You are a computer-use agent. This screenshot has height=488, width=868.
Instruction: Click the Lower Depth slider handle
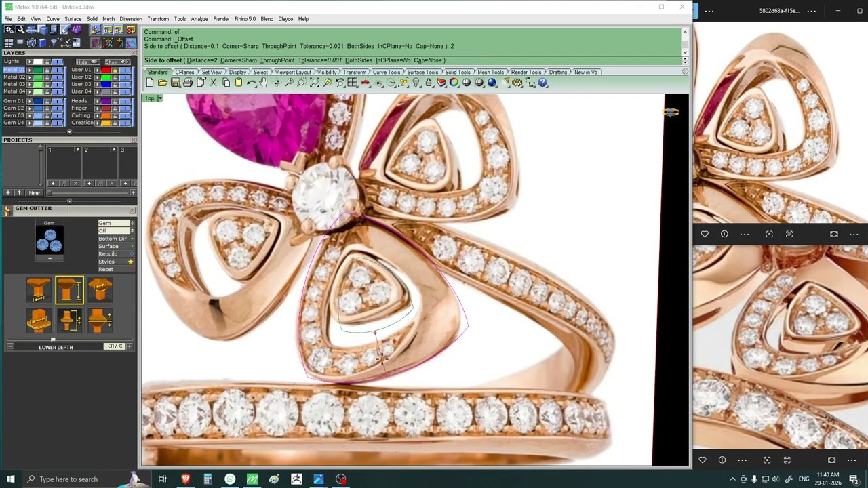tap(53, 339)
